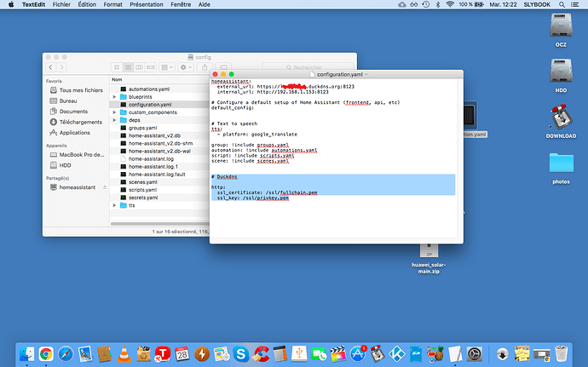Open Spotlight search in menu bar
The image size is (588, 367).
coord(562,4)
